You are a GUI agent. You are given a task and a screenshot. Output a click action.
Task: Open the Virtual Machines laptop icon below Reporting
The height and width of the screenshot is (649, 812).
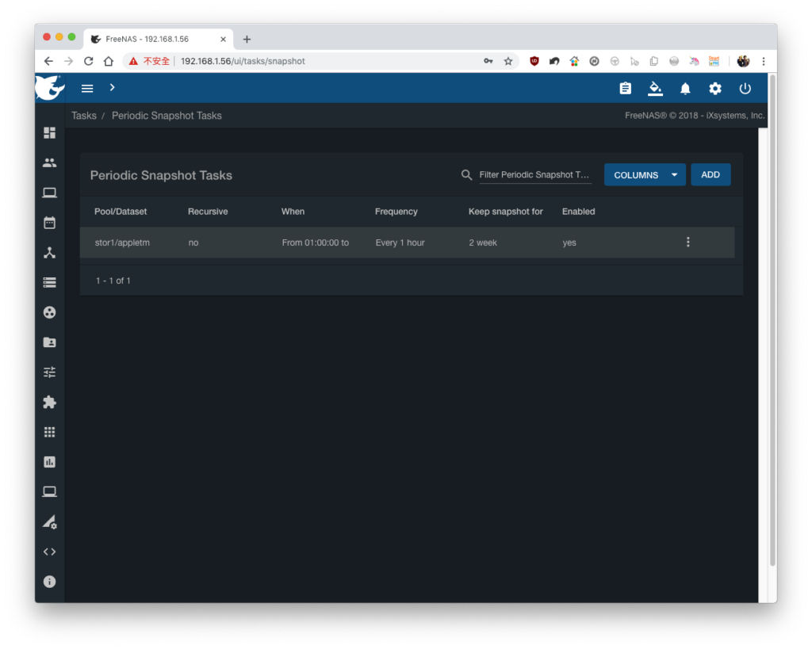(50, 491)
